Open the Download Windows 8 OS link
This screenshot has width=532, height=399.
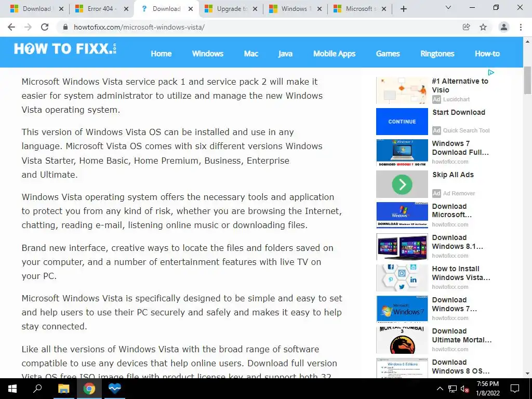click(460, 367)
